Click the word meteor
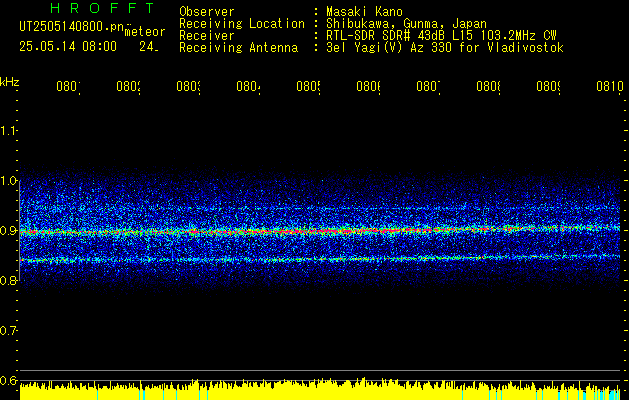 tap(144, 32)
